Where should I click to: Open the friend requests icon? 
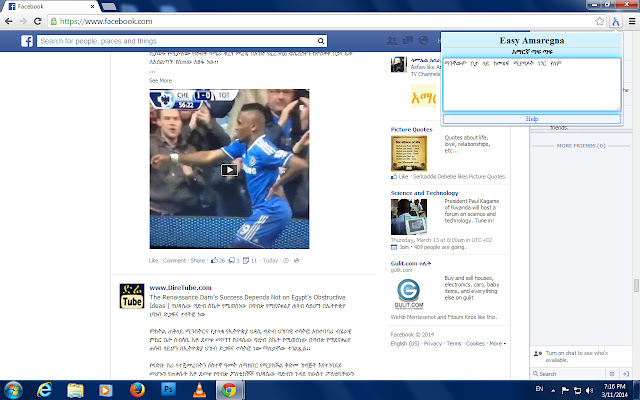coord(391,40)
